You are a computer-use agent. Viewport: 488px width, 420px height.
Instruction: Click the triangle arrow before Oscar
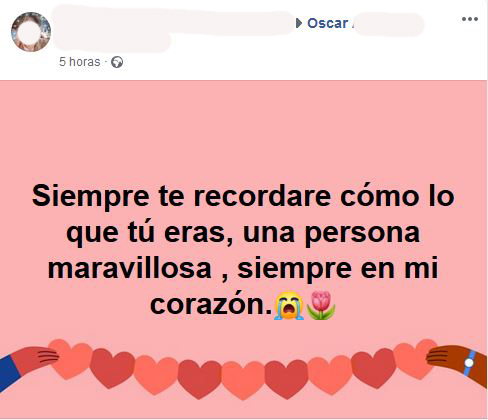pyautogui.click(x=299, y=23)
